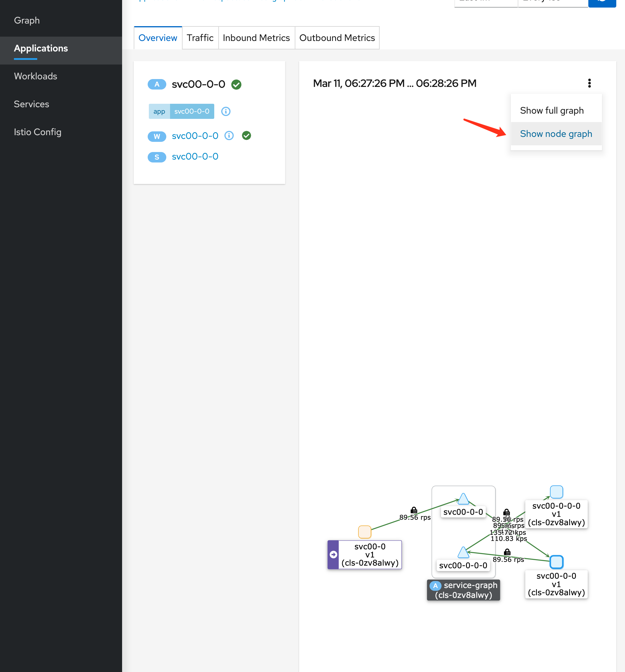Click the blue A application badge in the overview card
Screen dimensions: 625x672
coord(157,84)
